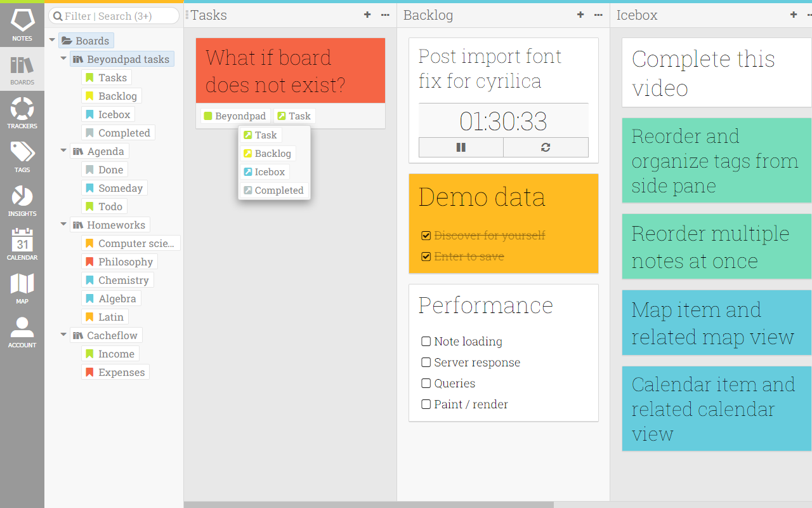Open the Account page
This screenshot has height=508, width=812.
(22, 331)
